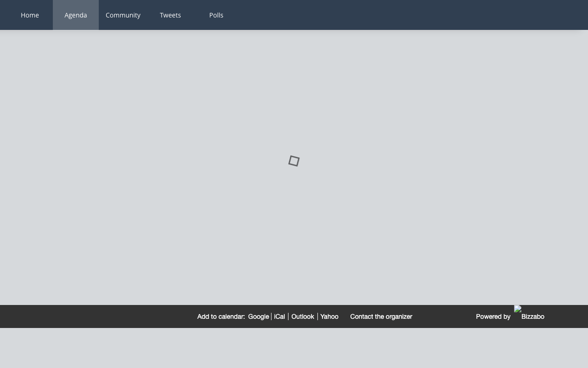Add event to Yahoo calendar
Viewport: 588px width, 368px height.
329,316
